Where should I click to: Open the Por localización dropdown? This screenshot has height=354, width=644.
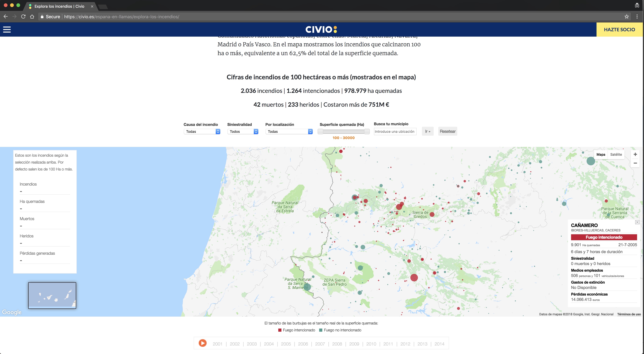tap(289, 131)
